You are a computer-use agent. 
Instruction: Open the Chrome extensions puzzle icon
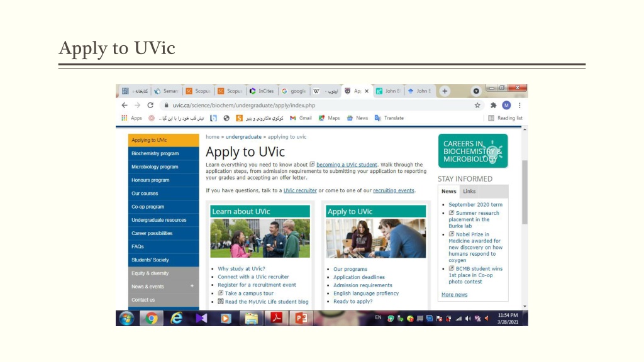point(493,106)
